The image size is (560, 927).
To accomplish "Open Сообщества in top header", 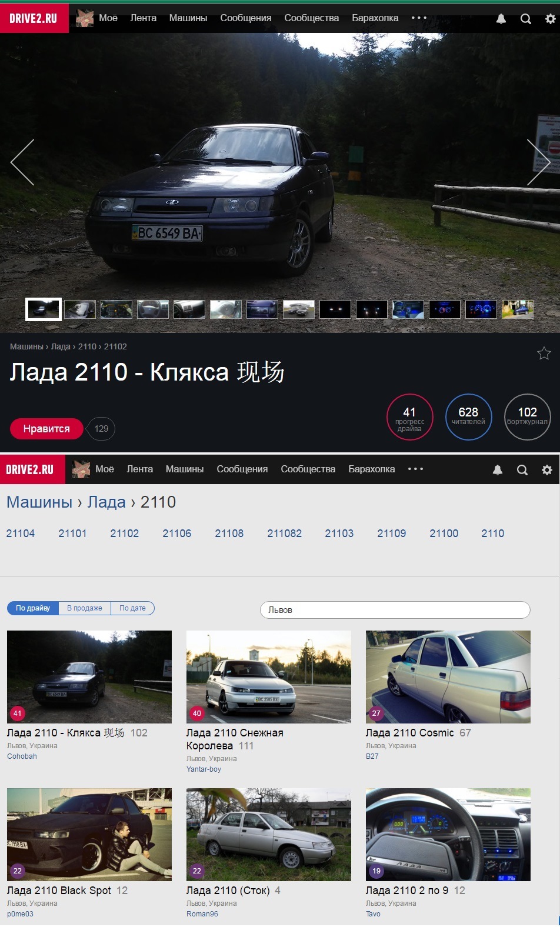I will [x=312, y=18].
